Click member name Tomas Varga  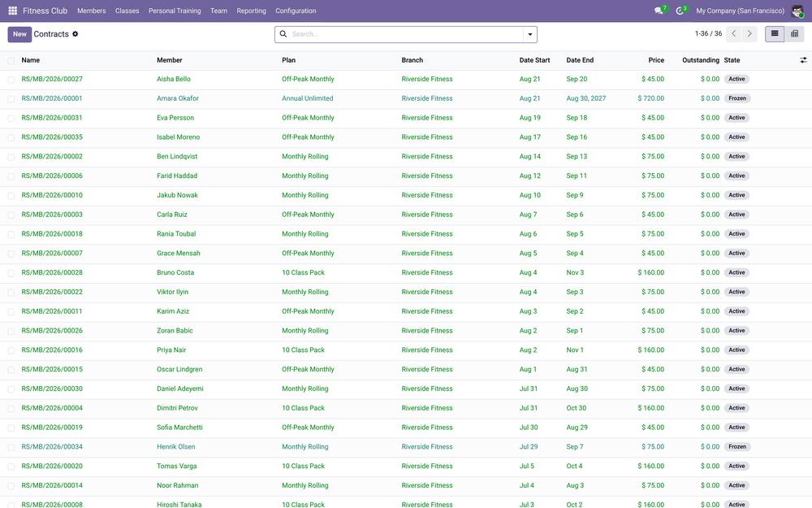(176, 466)
